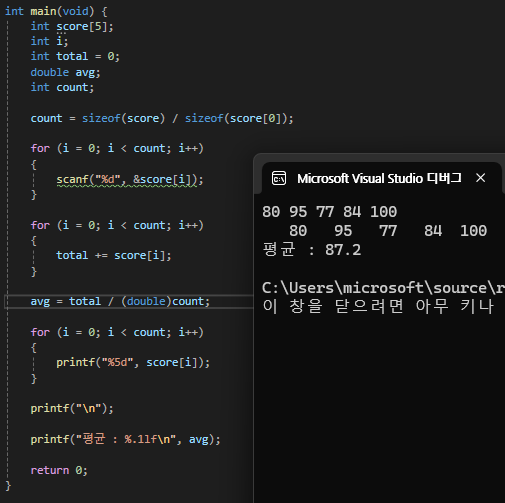Click the console message '이 창을 닫으려면 아무 키나'
Image resolution: width=505 pixels, height=503 pixels.
pos(378,306)
